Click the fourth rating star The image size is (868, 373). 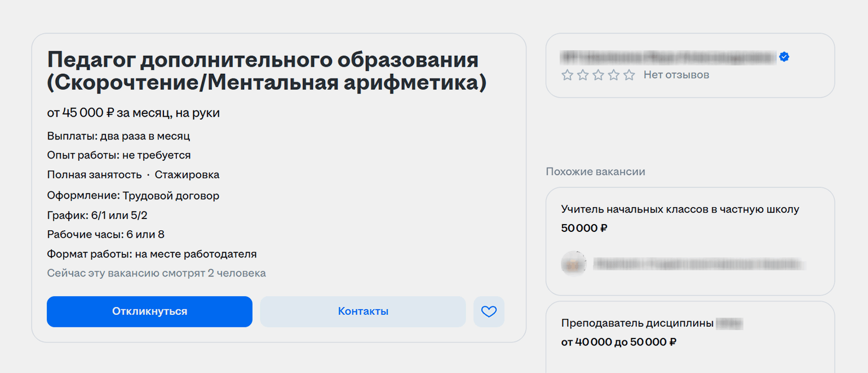(614, 75)
